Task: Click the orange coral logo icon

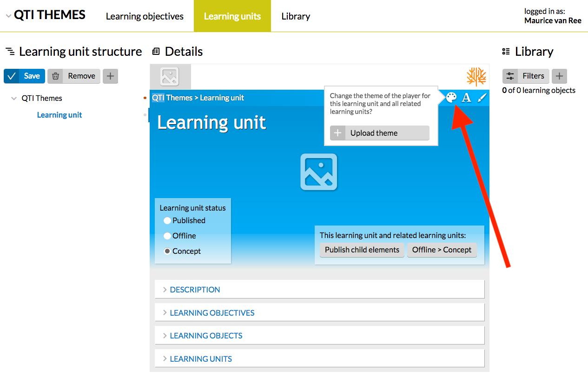Action: coord(476,77)
